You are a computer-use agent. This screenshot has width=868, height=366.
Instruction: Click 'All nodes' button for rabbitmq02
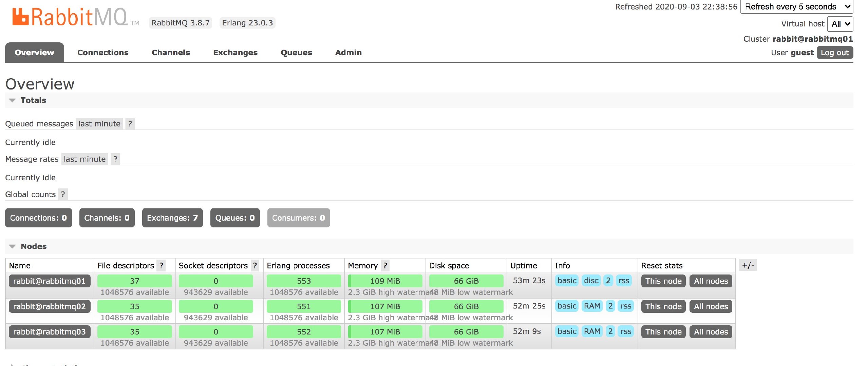[711, 305]
